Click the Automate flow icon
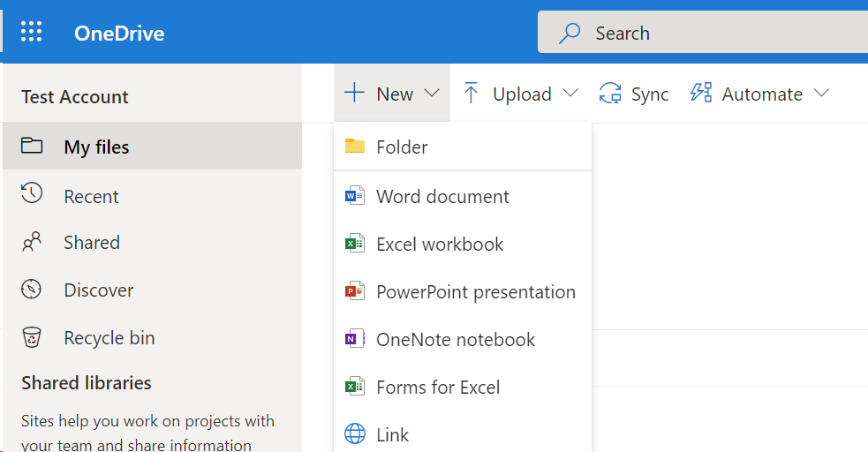This screenshot has height=452, width=868. click(x=701, y=93)
